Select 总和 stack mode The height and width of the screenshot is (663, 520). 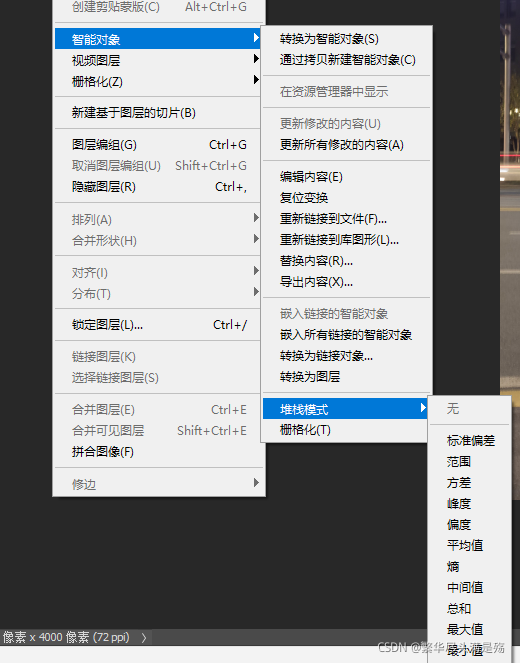(469, 608)
